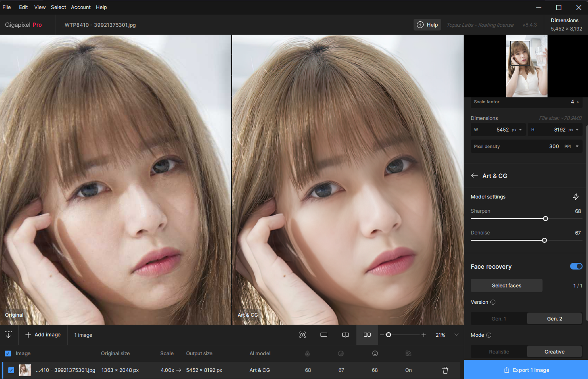
Task: Select side-by-side view mode
Action: 367,335
